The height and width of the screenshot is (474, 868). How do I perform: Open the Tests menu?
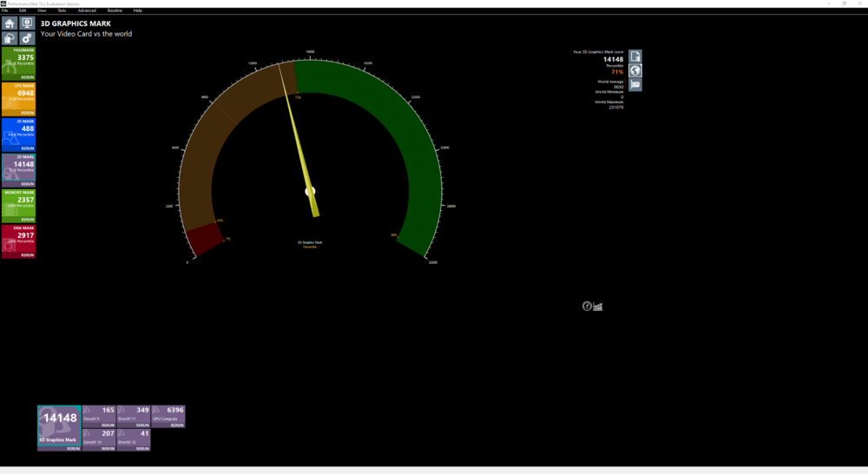(x=62, y=10)
